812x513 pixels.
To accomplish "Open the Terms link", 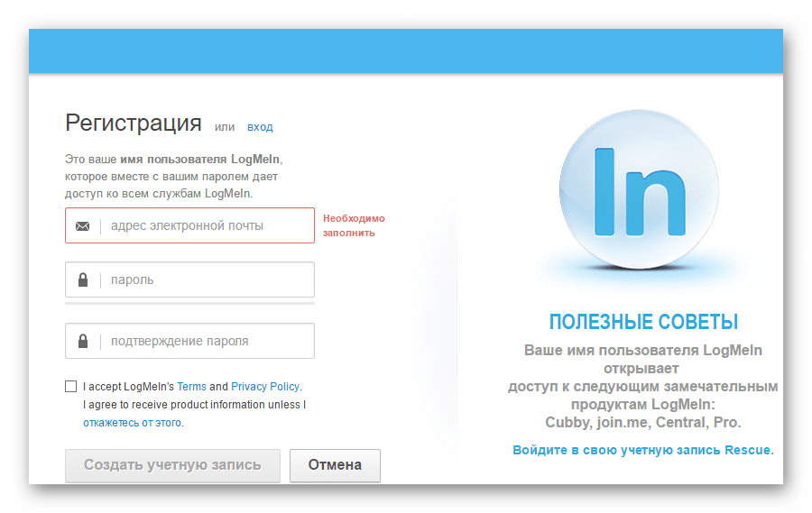I will [x=191, y=387].
